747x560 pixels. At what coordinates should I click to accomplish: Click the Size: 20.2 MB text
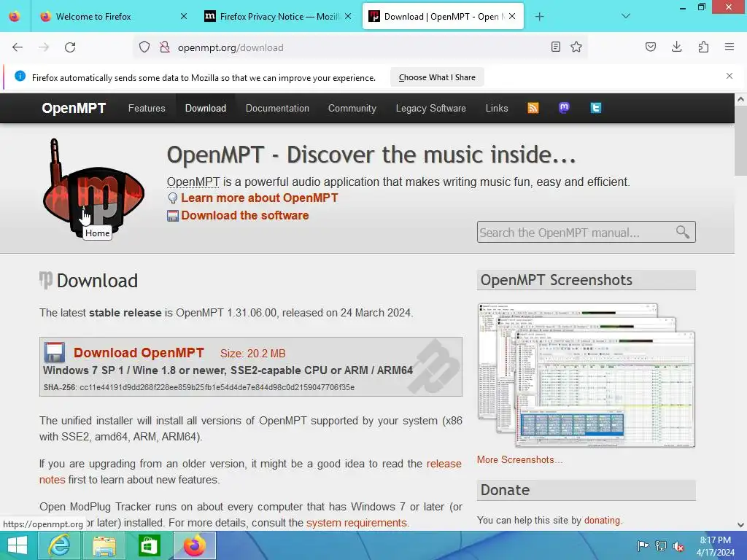[x=253, y=354]
